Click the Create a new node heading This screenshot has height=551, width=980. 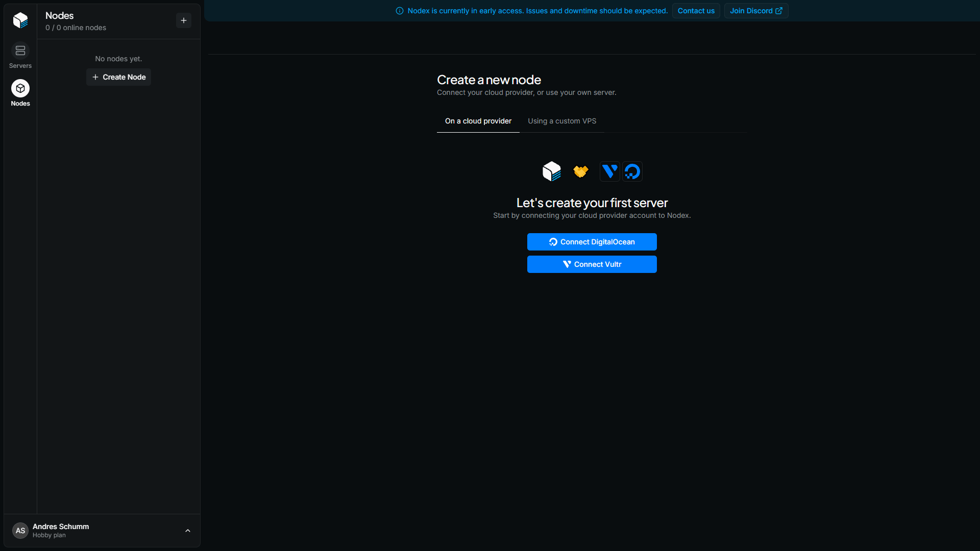[x=489, y=80]
